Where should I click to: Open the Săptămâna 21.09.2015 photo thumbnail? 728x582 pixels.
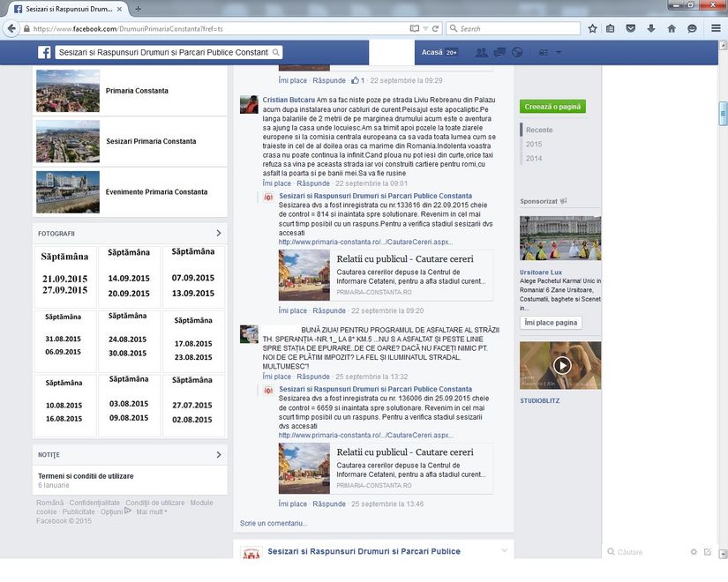(65, 275)
